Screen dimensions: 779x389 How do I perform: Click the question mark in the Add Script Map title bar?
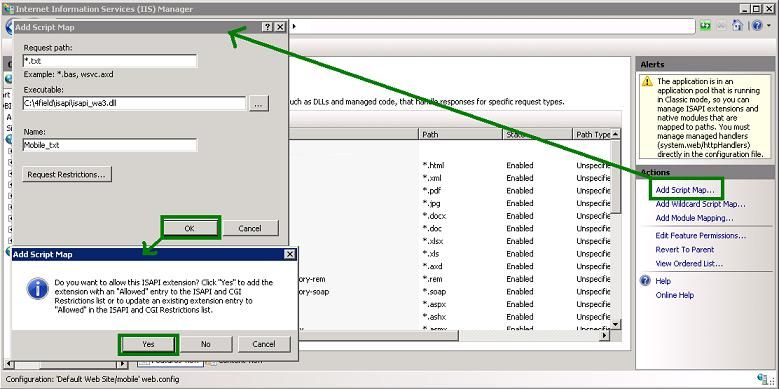click(268, 27)
